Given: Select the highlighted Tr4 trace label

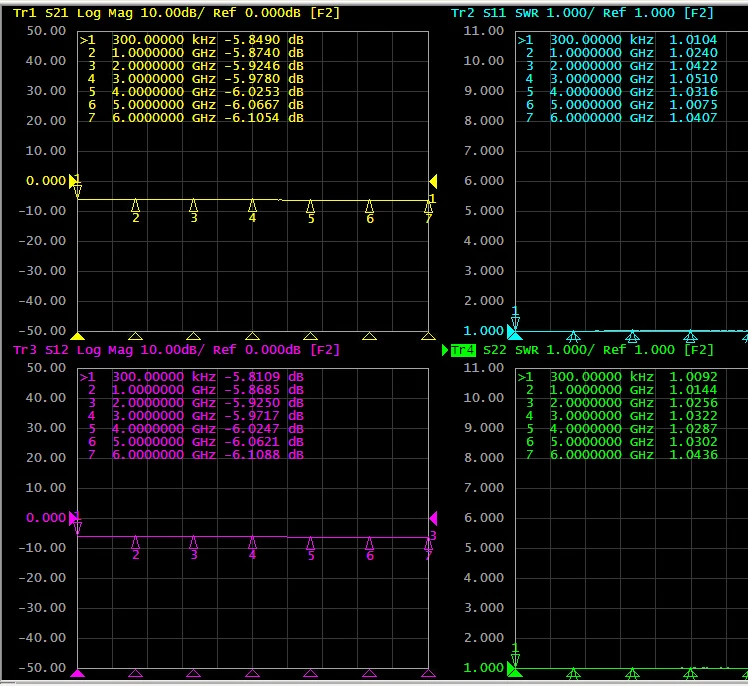Looking at the screenshot, I should tap(463, 350).
